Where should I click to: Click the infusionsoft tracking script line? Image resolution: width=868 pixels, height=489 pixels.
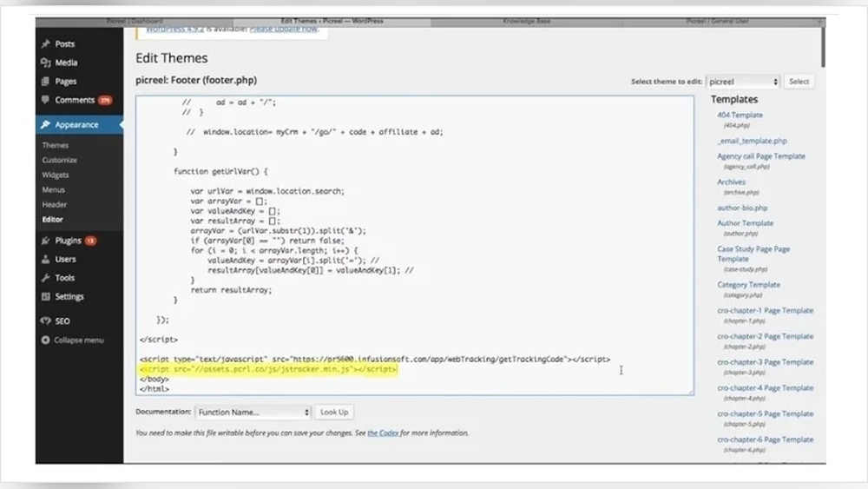point(375,360)
